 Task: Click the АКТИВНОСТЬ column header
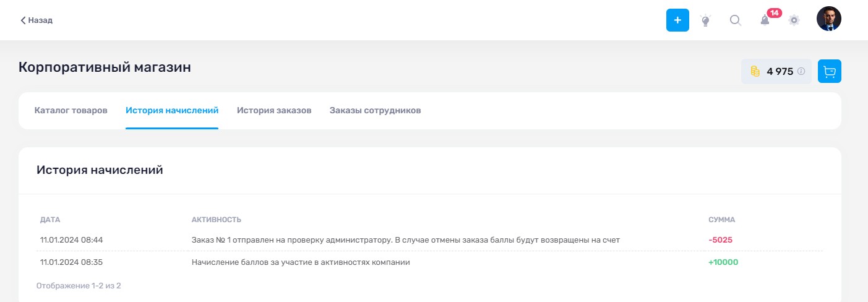[x=217, y=220]
